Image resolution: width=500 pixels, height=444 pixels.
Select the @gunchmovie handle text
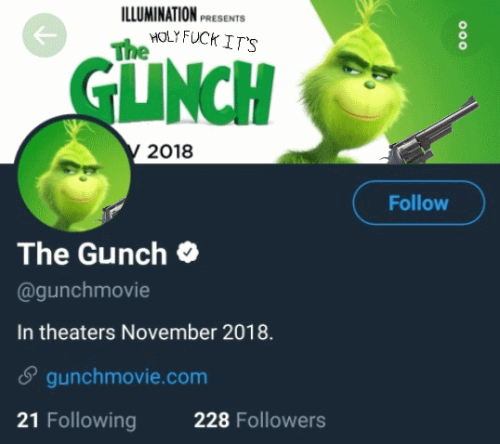coord(83,291)
